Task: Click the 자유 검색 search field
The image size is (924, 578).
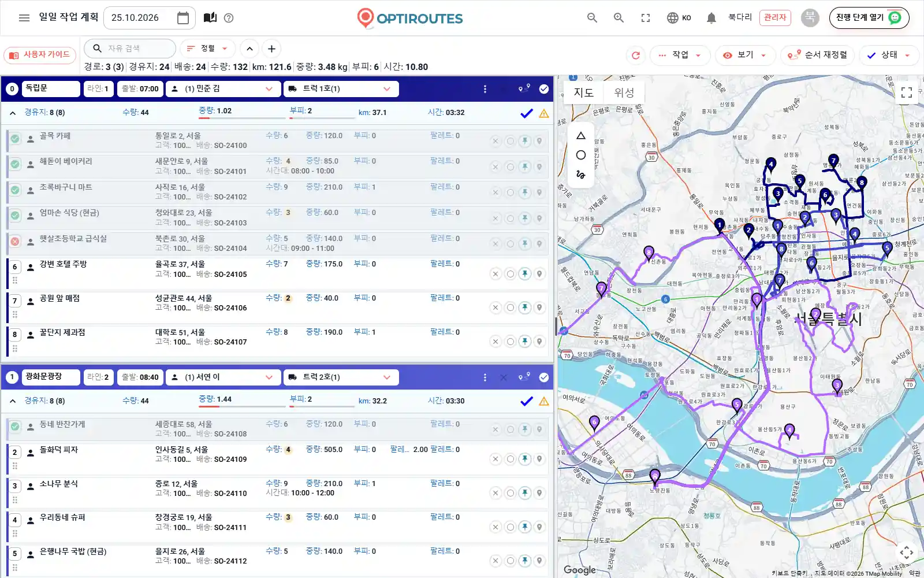Action: pos(130,49)
